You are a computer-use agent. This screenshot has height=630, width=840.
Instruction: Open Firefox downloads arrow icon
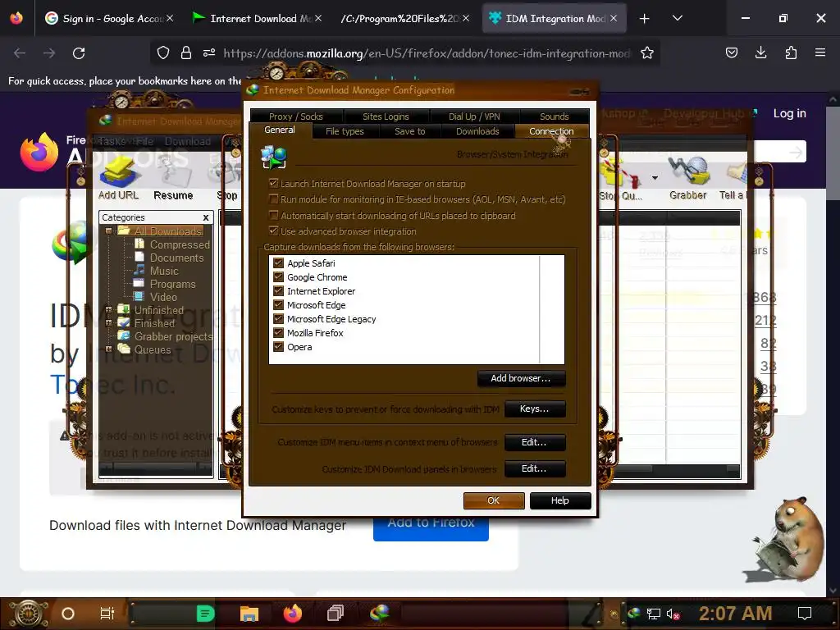tap(760, 52)
